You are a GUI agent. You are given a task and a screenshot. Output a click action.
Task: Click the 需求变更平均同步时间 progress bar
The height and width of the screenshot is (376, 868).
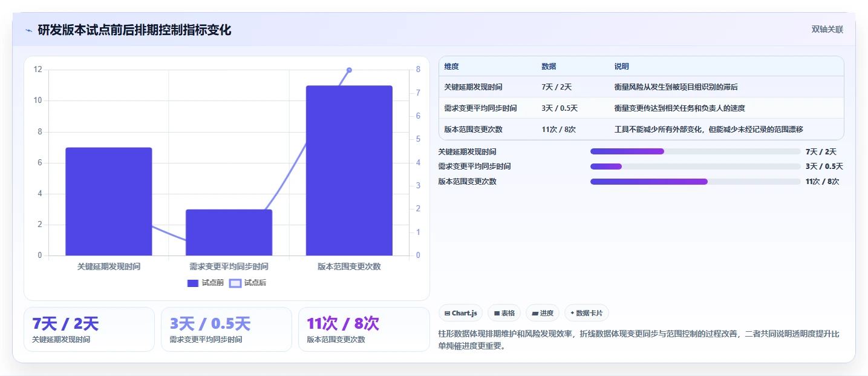coord(695,167)
